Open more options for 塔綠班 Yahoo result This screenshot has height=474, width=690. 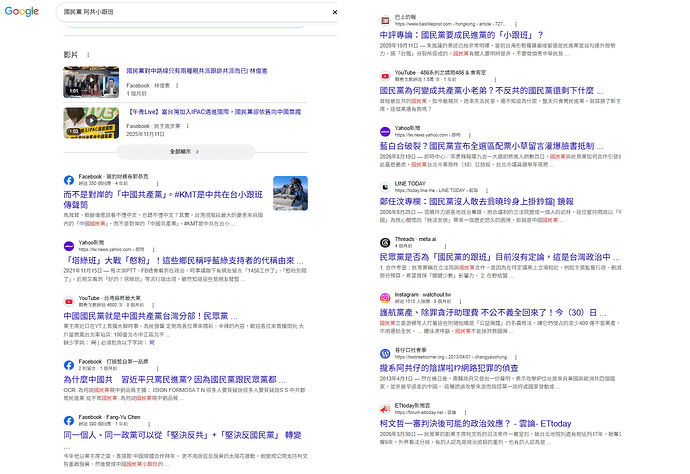click(x=153, y=250)
